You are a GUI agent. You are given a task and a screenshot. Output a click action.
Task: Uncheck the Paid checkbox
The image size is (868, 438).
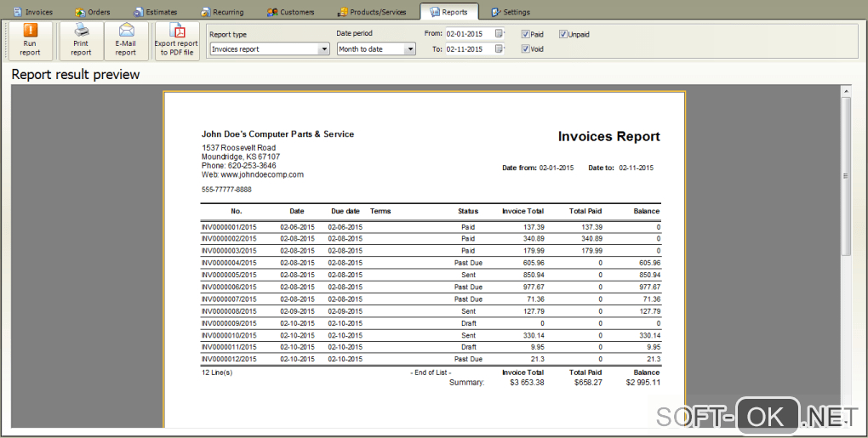[x=526, y=34]
